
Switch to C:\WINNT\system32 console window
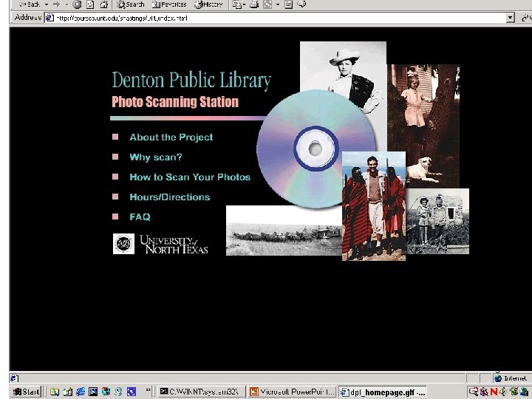pyautogui.click(x=202, y=392)
